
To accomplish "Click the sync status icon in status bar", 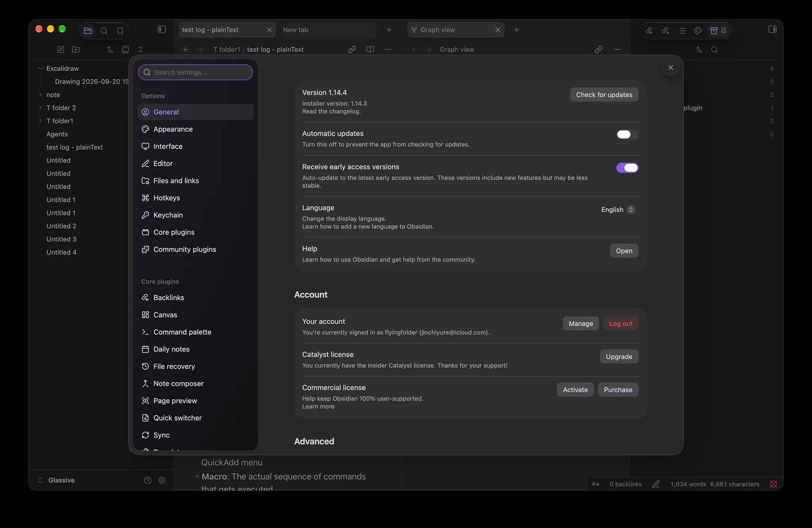I will point(774,484).
